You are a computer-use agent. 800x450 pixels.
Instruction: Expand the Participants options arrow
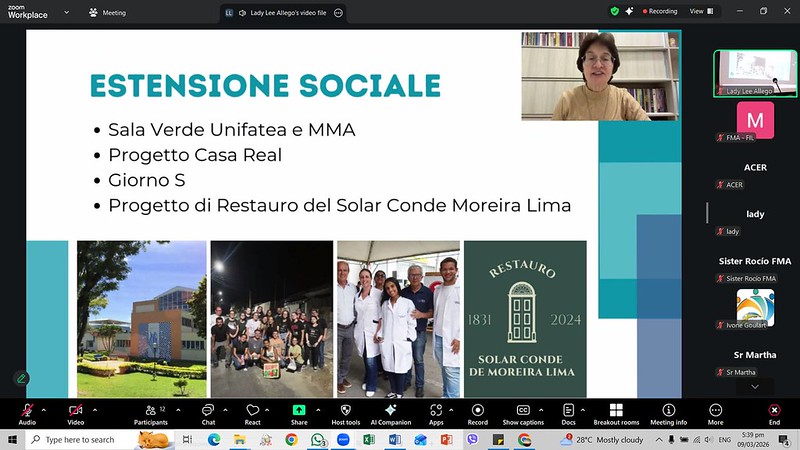coord(176,409)
